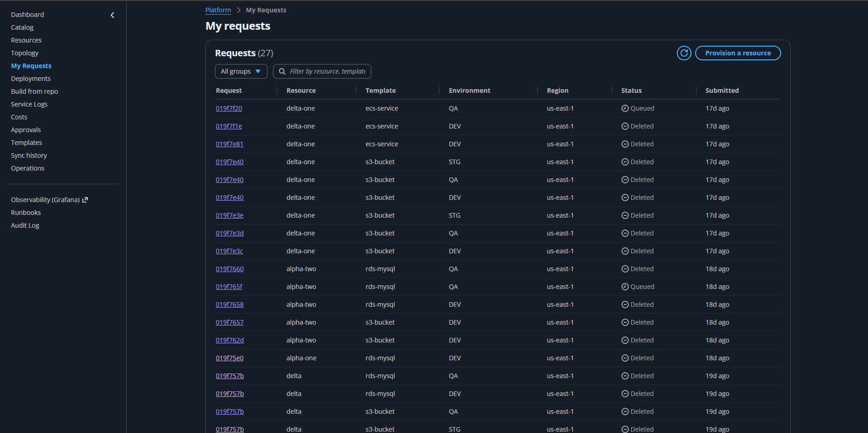Click 'STG' environment in 019f7e3e row
The image size is (868, 433).
[454, 215]
